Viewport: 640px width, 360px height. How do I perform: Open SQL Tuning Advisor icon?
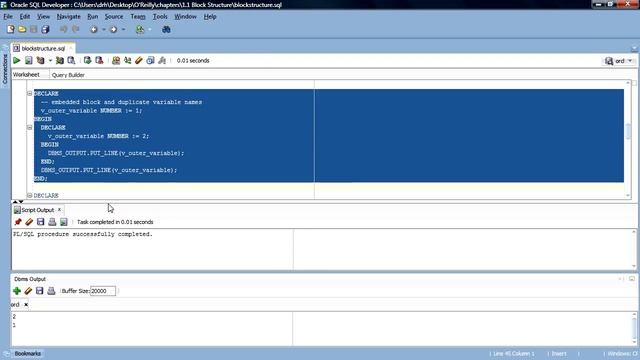71,60
